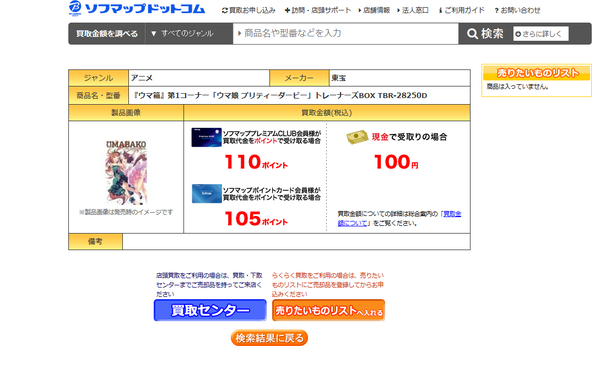Click the ジャンル row label

point(98,78)
